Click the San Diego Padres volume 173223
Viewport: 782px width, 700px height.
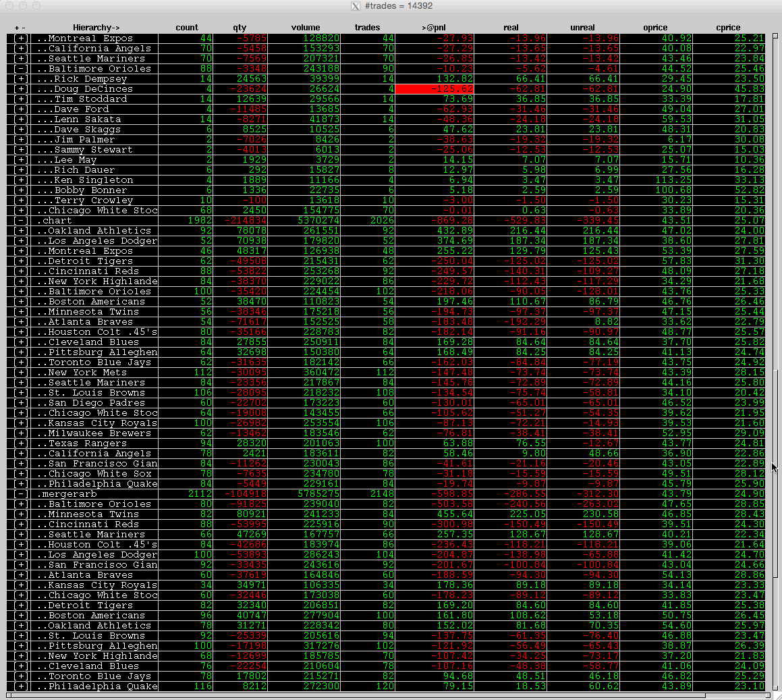(321, 403)
